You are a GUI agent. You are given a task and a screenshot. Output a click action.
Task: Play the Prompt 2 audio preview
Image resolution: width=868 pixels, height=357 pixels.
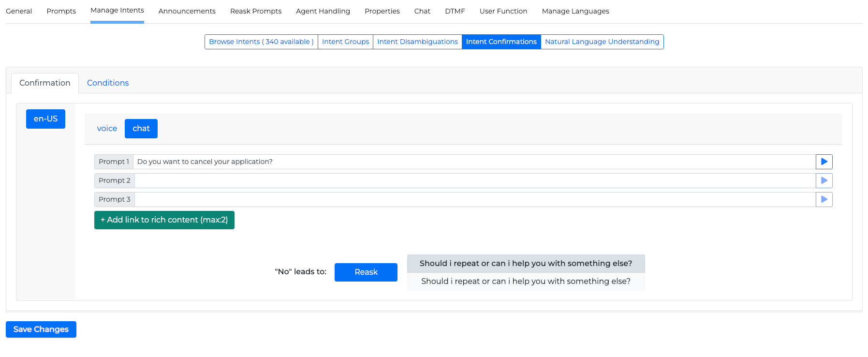pos(824,180)
